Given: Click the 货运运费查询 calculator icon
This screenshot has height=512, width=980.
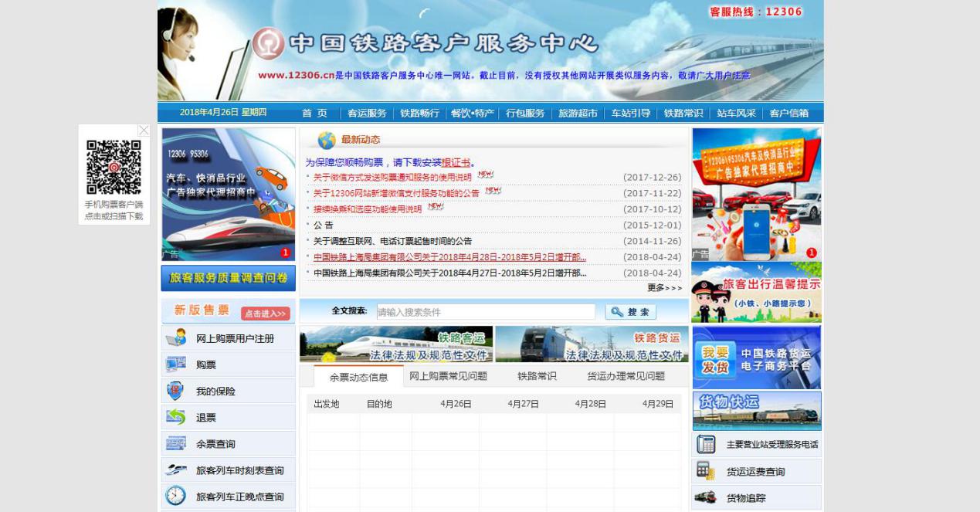Looking at the screenshot, I should click(704, 470).
